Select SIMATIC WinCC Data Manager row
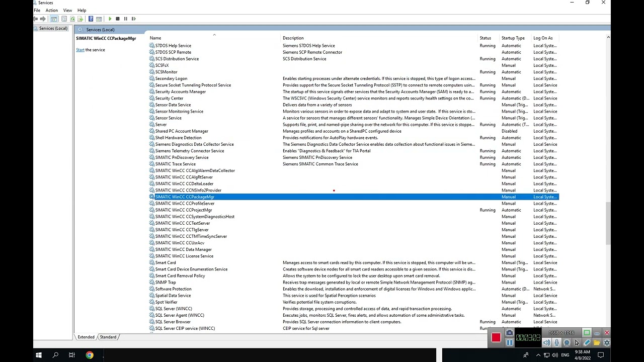Screen dimensions: 644x362 click(x=354, y=249)
